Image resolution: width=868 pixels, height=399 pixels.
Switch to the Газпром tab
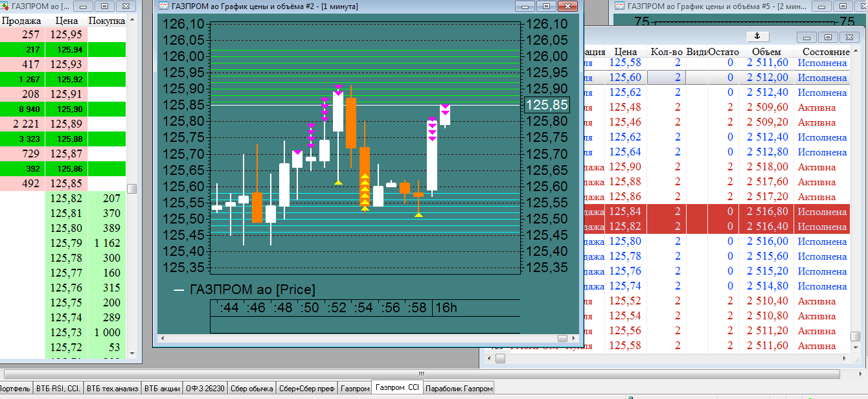(x=355, y=389)
